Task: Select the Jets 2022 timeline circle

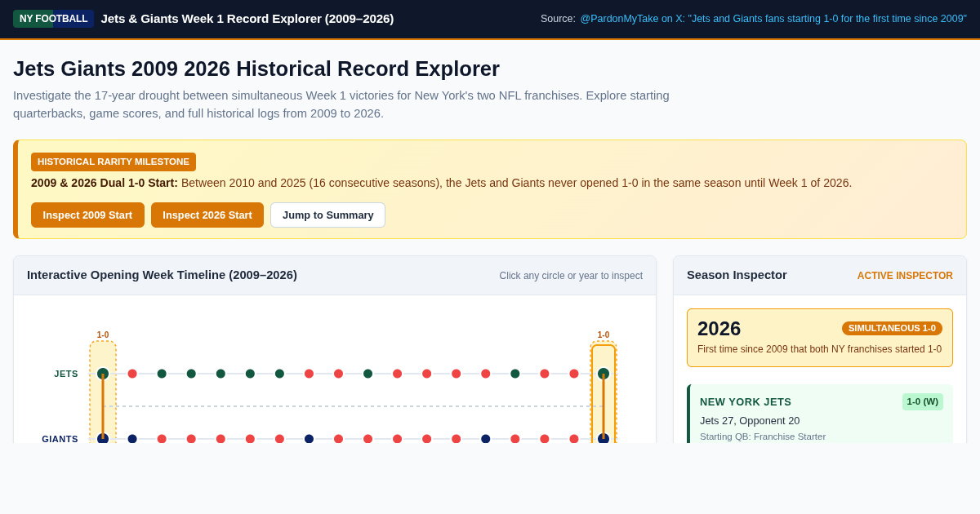Action: click(485, 374)
